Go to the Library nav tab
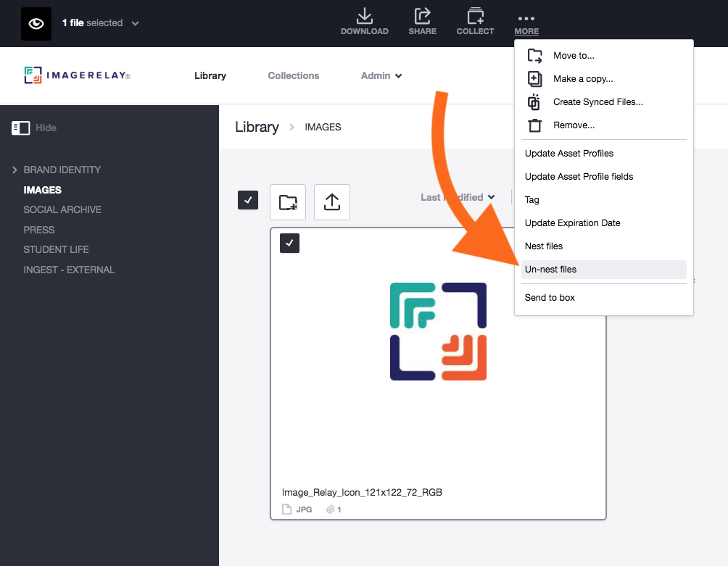The width and height of the screenshot is (728, 566). pos(210,75)
